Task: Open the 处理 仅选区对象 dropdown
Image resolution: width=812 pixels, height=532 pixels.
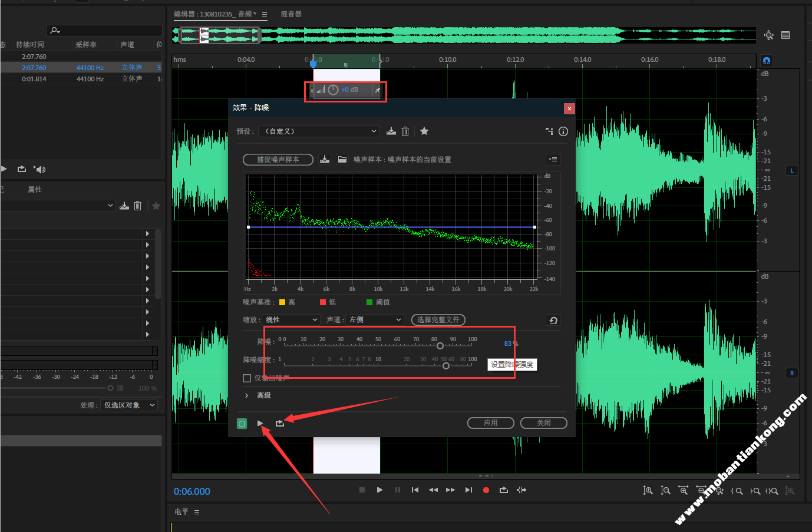Action: 130,405
